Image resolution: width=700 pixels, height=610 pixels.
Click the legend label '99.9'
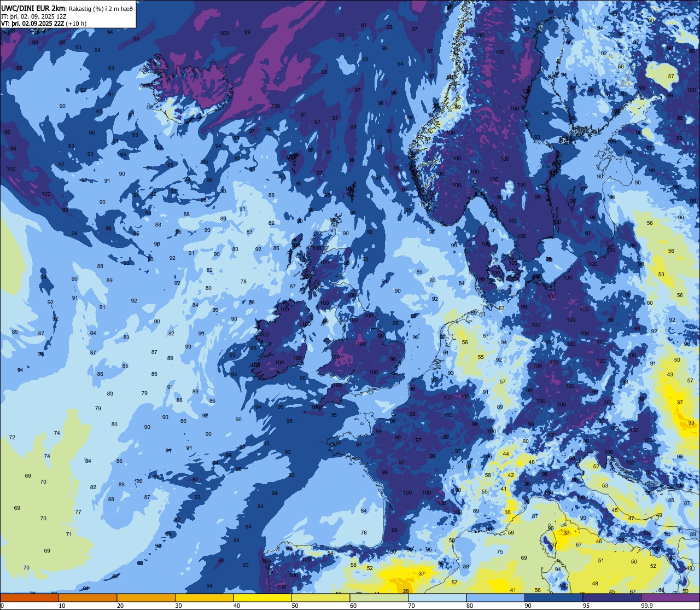pos(647,606)
